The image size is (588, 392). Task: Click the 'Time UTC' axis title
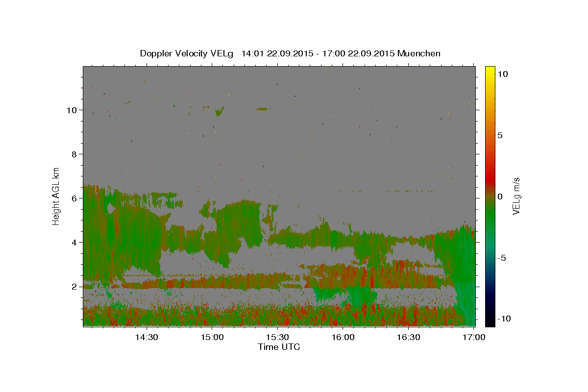(x=279, y=347)
